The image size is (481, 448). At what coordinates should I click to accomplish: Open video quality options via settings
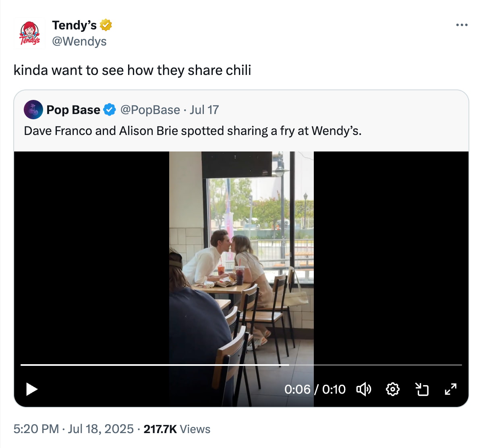pos(393,389)
